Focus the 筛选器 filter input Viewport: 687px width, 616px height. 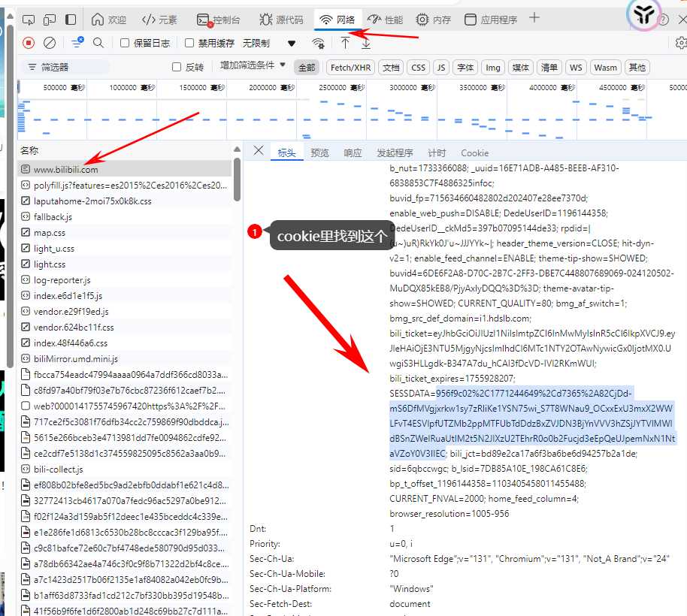(65, 67)
